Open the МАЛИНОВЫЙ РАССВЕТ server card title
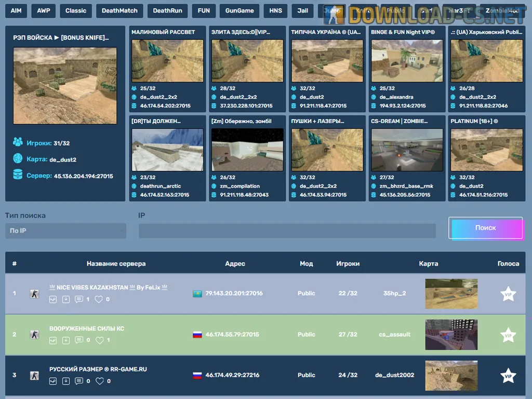This screenshot has width=532, height=399. tap(163, 32)
